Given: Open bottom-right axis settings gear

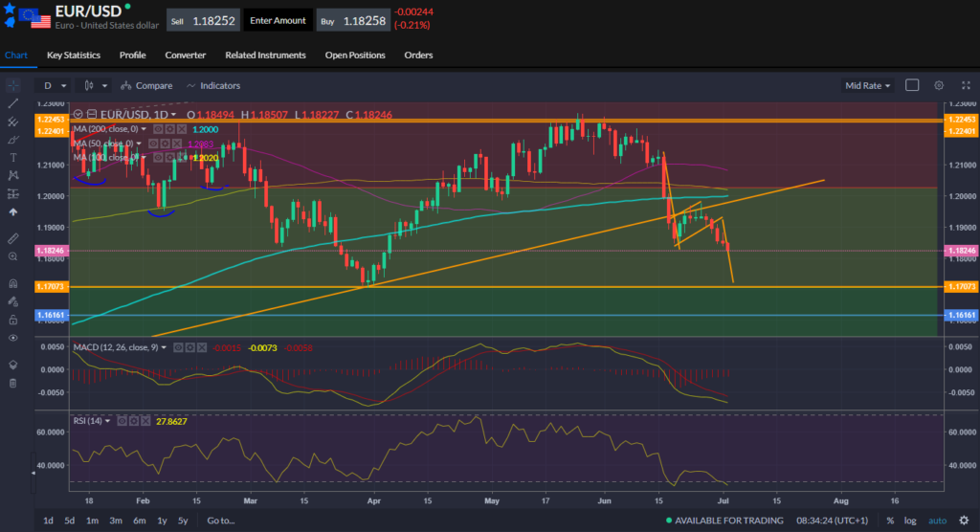Looking at the screenshot, I should pyautogui.click(x=964, y=521).
